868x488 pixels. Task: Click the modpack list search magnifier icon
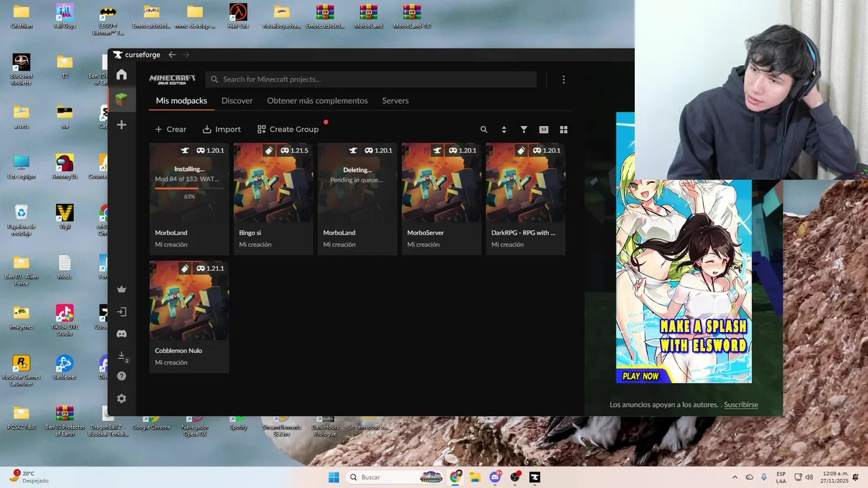(x=484, y=129)
